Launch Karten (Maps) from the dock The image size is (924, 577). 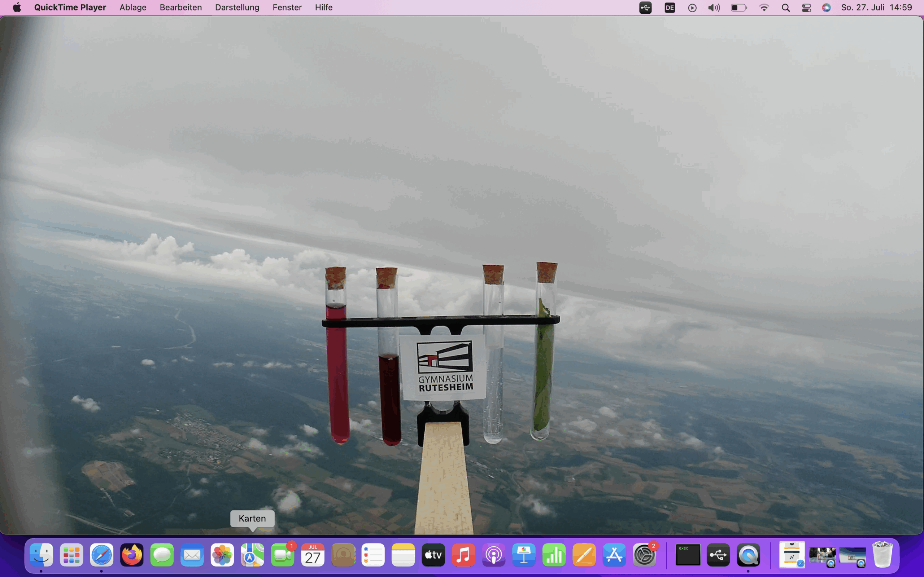pos(252,555)
